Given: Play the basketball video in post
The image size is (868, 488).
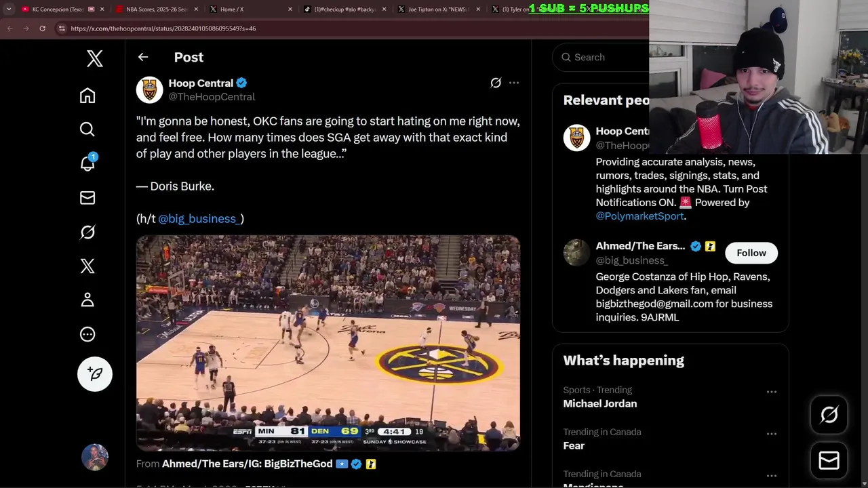Looking at the screenshot, I should [x=328, y=343].
